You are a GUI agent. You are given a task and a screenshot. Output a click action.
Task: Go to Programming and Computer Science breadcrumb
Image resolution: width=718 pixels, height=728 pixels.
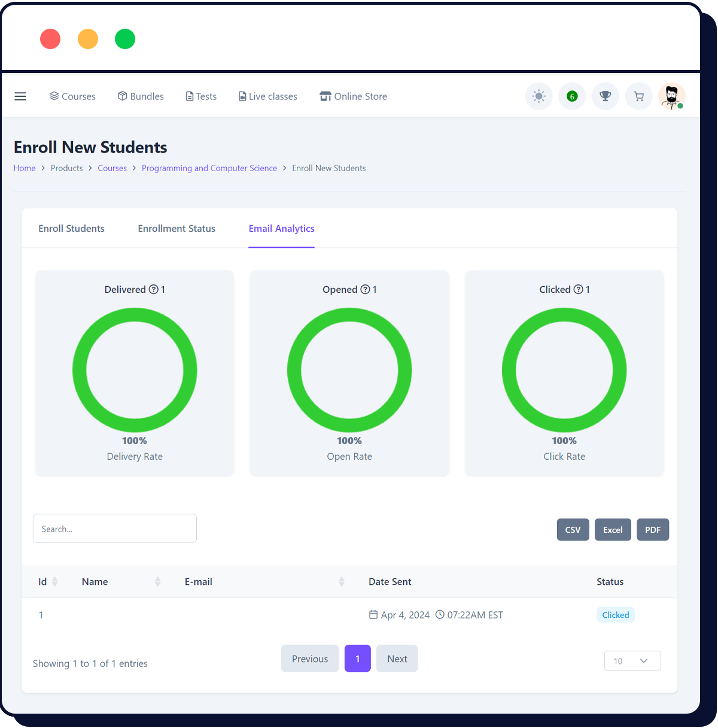(209, 168)
